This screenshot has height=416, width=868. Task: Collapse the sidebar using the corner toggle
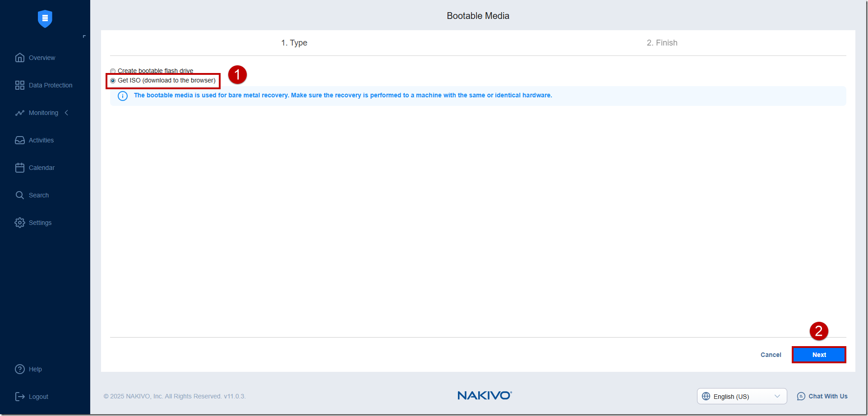pos(84,37)
